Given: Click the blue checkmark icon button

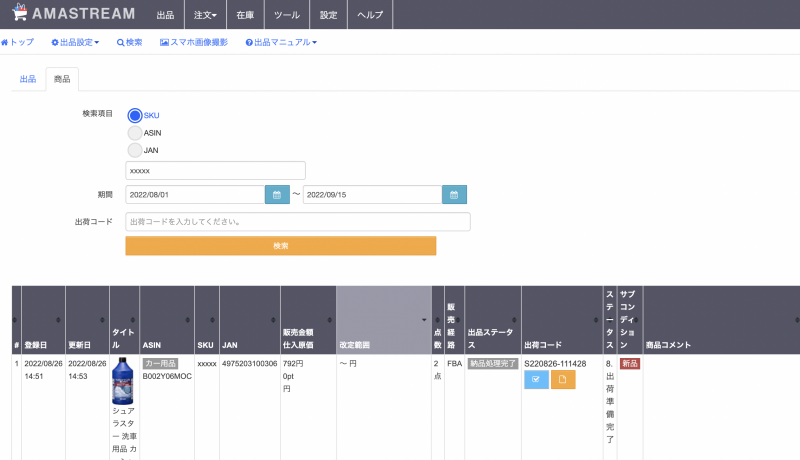Looking at the screenshot, I should tap(536, 379).
